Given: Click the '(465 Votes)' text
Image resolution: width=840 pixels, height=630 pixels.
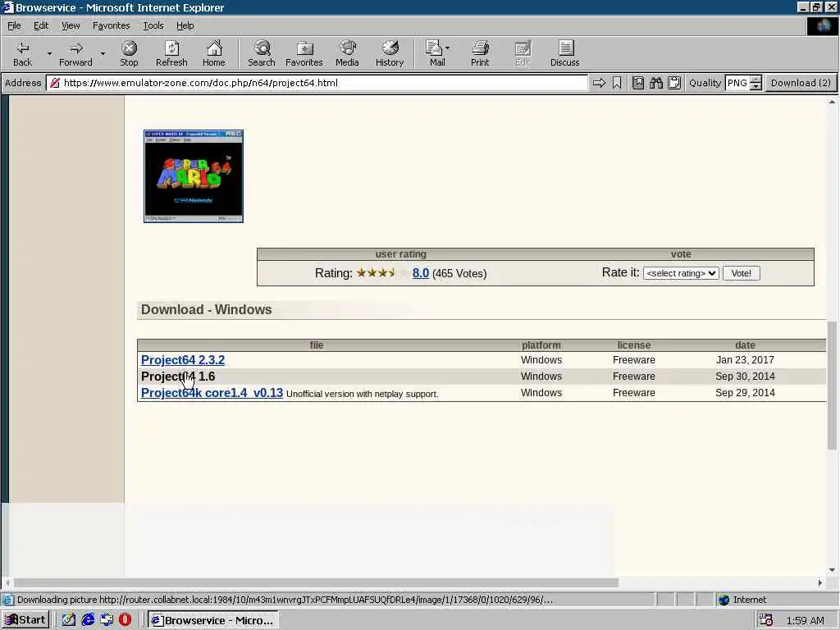Looking at the screenshot, I should [459, 273].
